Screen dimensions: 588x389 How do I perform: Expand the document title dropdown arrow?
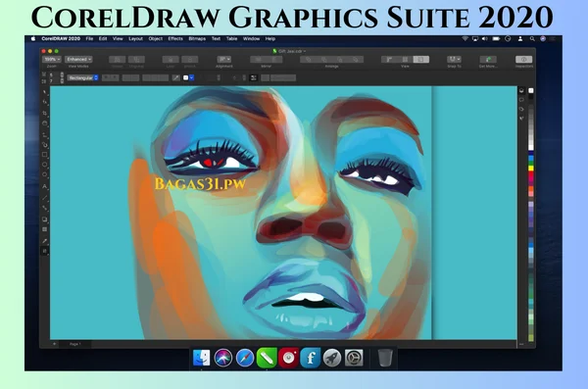[x=305, y=51]
